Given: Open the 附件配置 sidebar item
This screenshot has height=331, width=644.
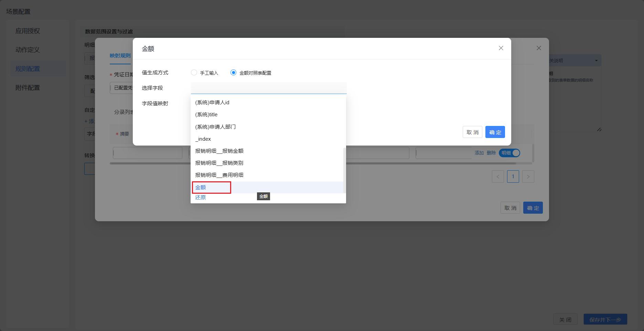Looking at the screenshot, I should tap(38, 88).
